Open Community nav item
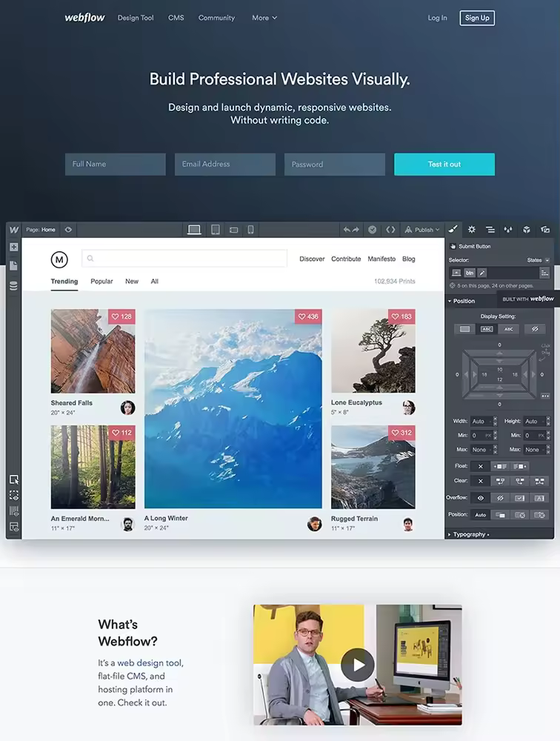 [216, 18]
